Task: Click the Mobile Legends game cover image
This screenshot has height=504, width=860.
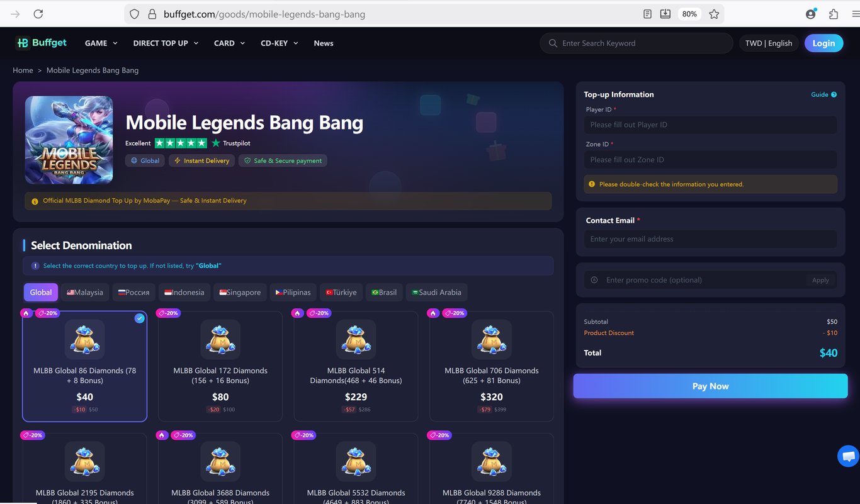Action: click(x=69, y=140)
